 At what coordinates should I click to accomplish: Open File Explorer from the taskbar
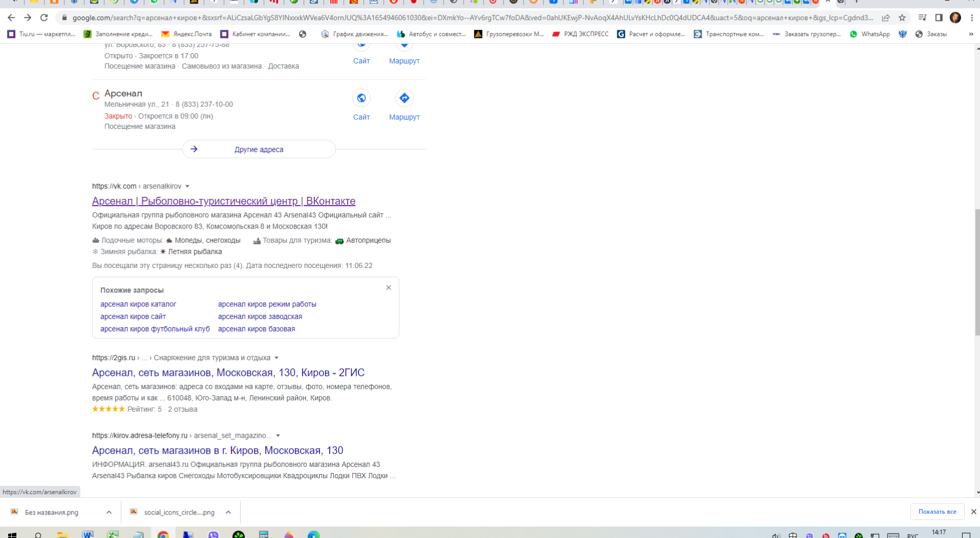[63, 535]
